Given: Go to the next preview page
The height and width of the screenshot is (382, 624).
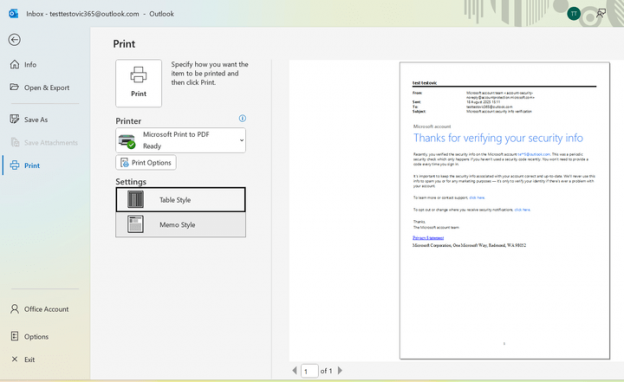Looking at the screenshot, I should pos(340,370).
